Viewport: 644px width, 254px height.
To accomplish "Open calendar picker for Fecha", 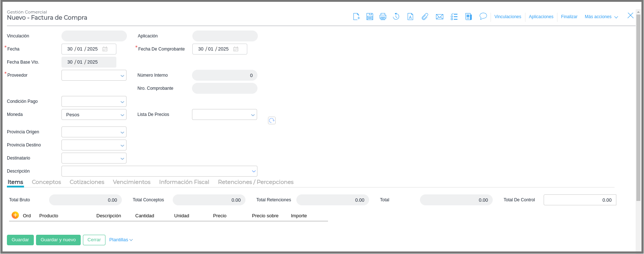I will [105, 49].
